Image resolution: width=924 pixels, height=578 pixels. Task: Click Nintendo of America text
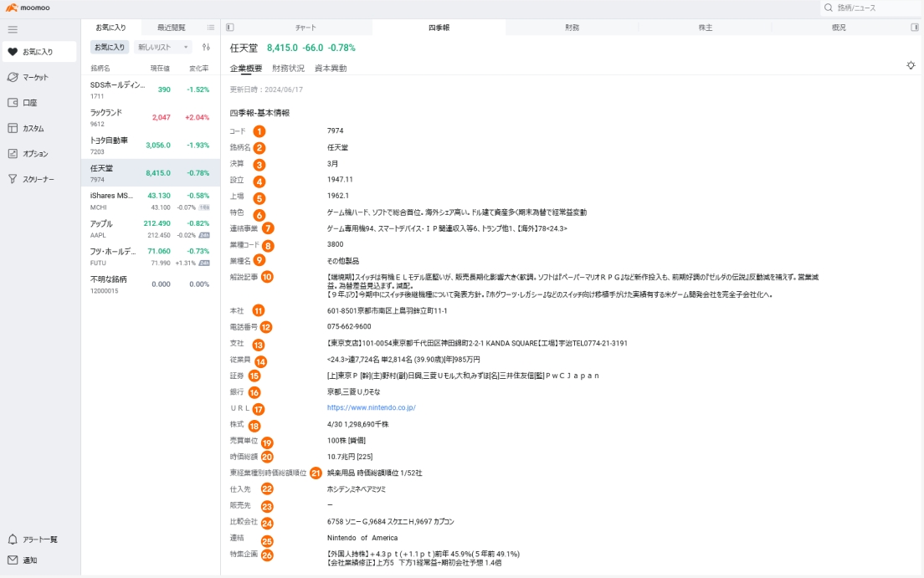tap(362, 538)
